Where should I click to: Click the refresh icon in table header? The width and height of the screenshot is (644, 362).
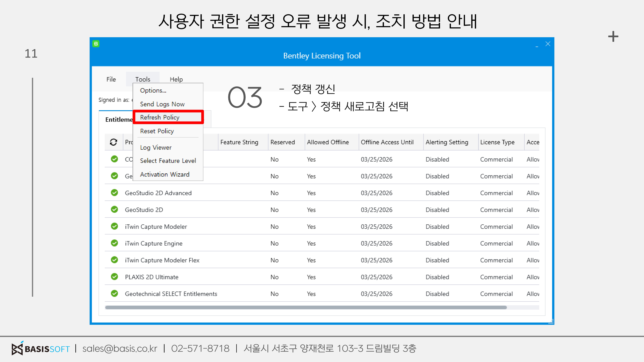(113, 142)
